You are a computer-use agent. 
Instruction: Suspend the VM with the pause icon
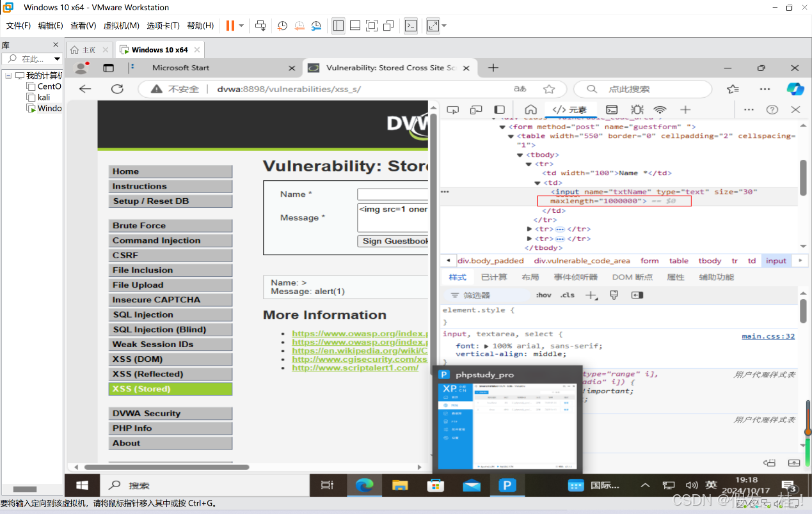click(x=230, y=26)
